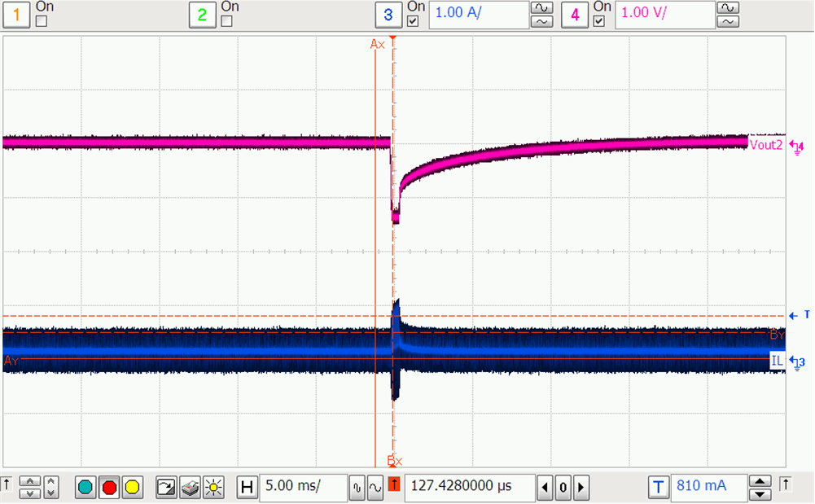Decrease channel 4 scale using lower waveform stepper
This screenshot has height=504, width=815.
727,20
